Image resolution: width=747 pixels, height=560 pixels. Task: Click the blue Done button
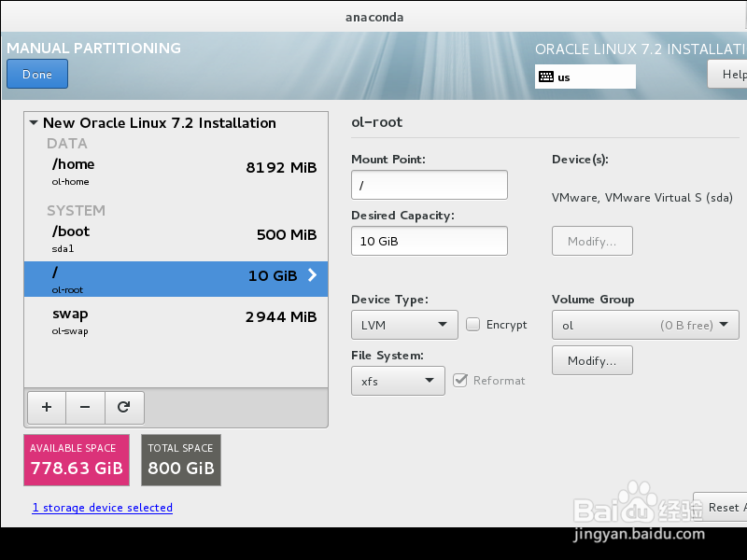point(37,74)
